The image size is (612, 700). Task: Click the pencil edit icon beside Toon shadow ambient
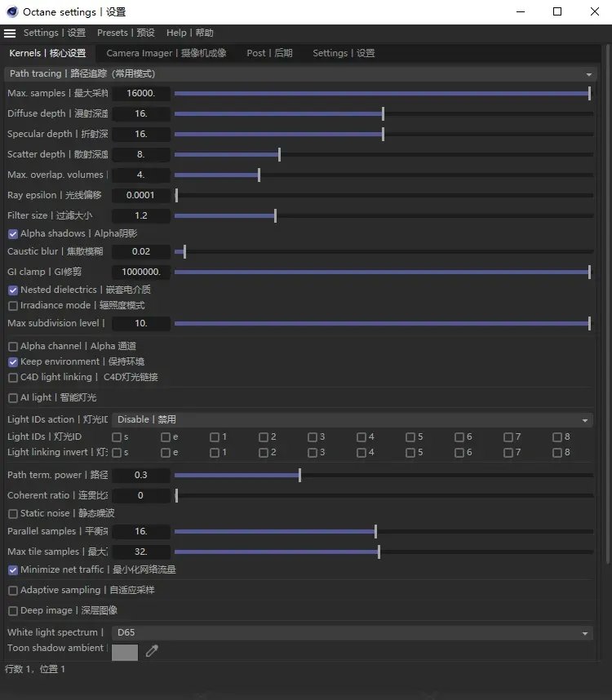tap(150, 652)
